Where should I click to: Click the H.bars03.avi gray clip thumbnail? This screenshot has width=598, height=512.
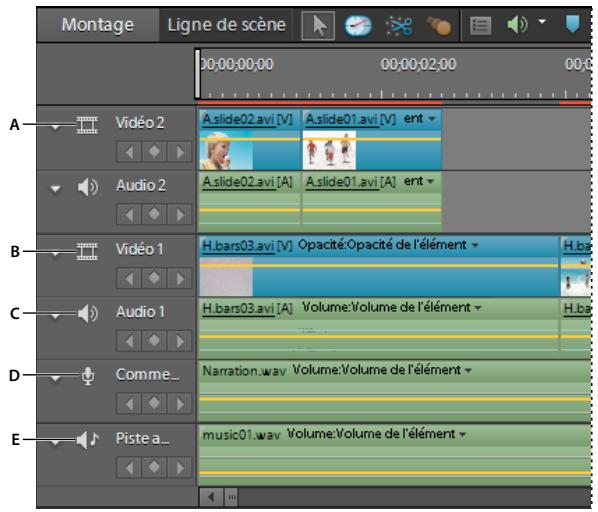[226, 277]
